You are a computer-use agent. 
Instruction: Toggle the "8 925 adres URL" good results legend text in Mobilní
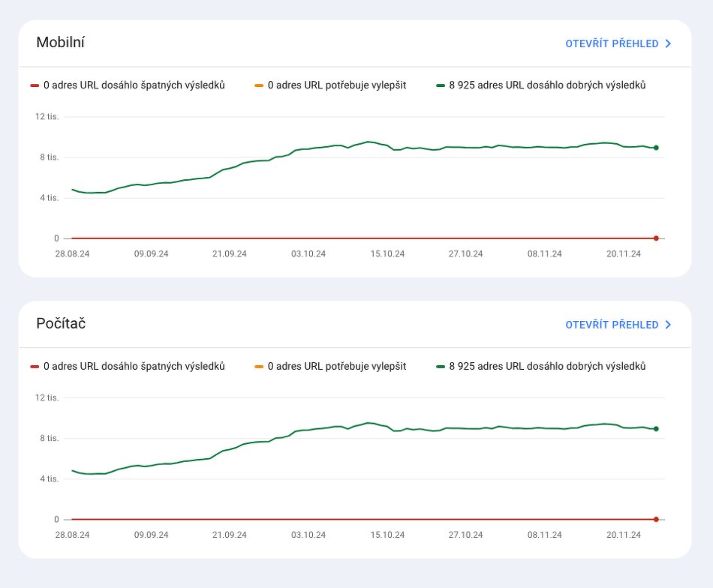tap(547, 85)
